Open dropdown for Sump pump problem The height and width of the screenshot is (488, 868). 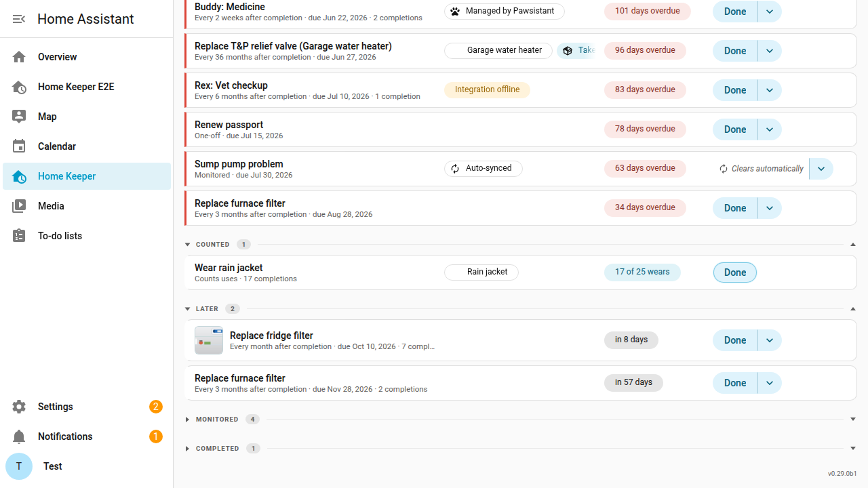pos(821,169)
